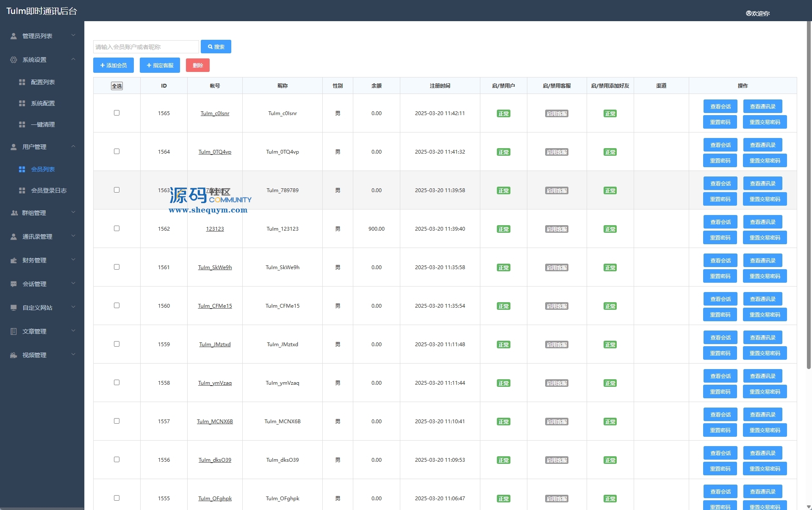Check the box for member ID 1565
The width and height of the screenshot is (812, 510).
coord(116,113)
